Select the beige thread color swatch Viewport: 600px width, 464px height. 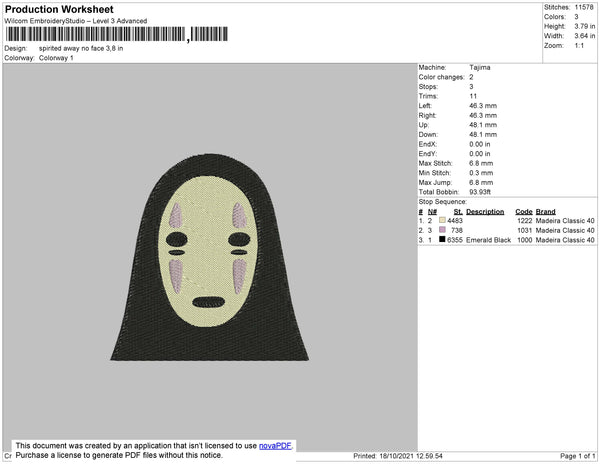442,220
